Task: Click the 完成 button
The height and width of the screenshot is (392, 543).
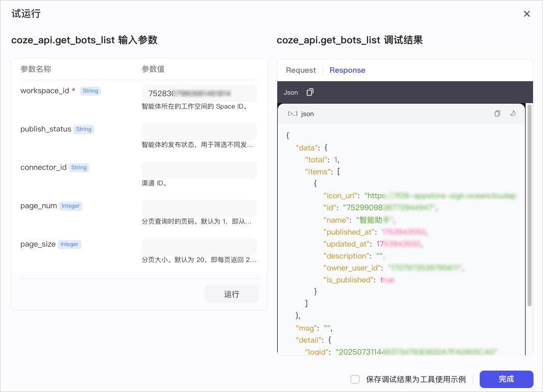Action: pos(506,379)
